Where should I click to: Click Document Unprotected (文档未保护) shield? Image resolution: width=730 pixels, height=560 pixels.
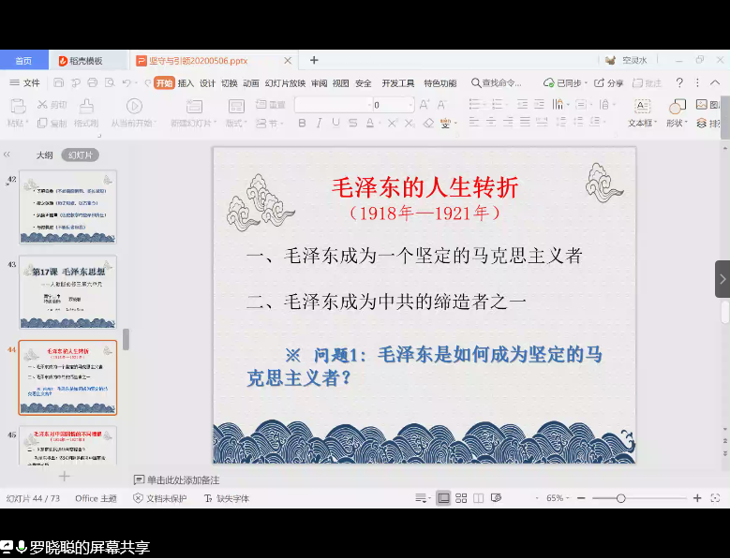[159, 498]
